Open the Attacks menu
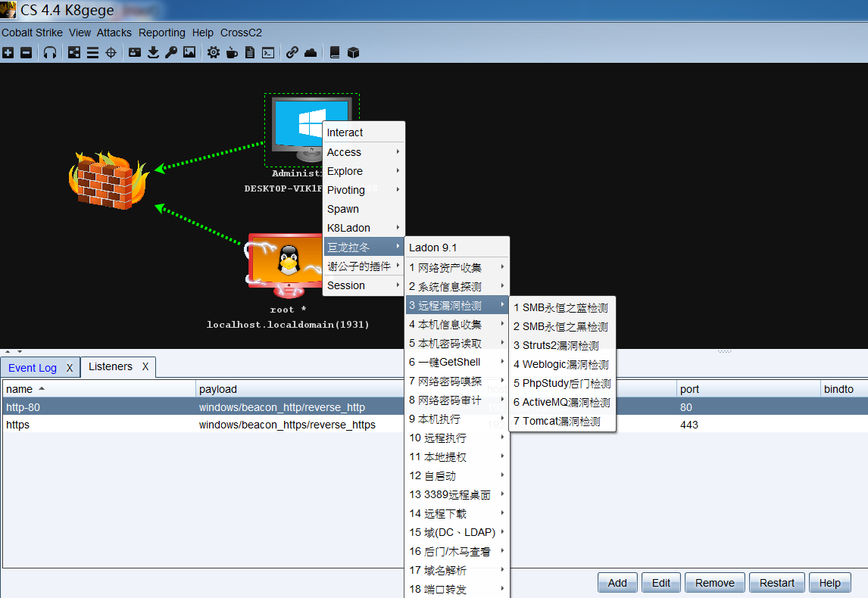Viewport: 868px width, 598px height. (114, 33)
